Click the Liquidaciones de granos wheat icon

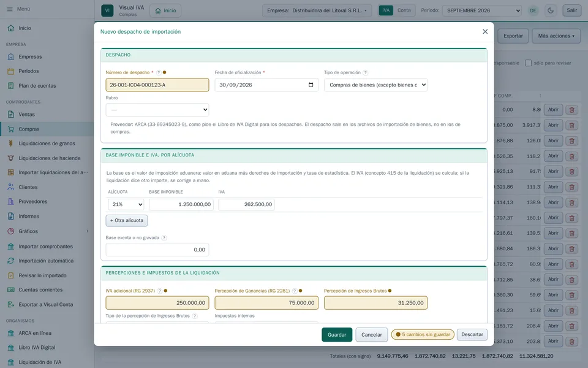coord(11,143)
